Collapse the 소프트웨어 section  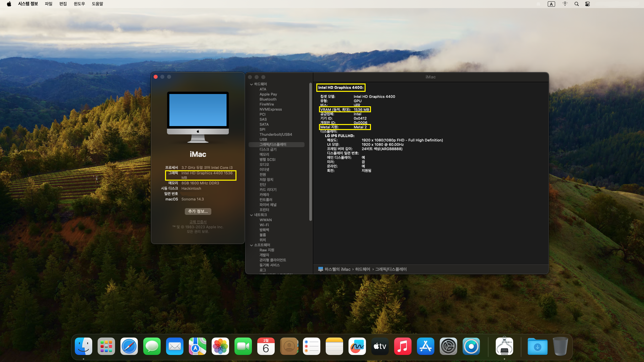252,245
